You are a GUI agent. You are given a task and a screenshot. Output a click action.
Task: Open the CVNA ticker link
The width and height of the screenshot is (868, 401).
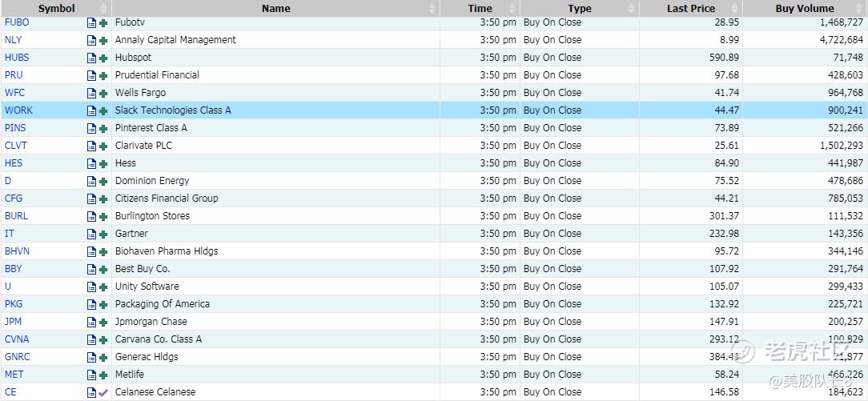click(x=17, y=339)
